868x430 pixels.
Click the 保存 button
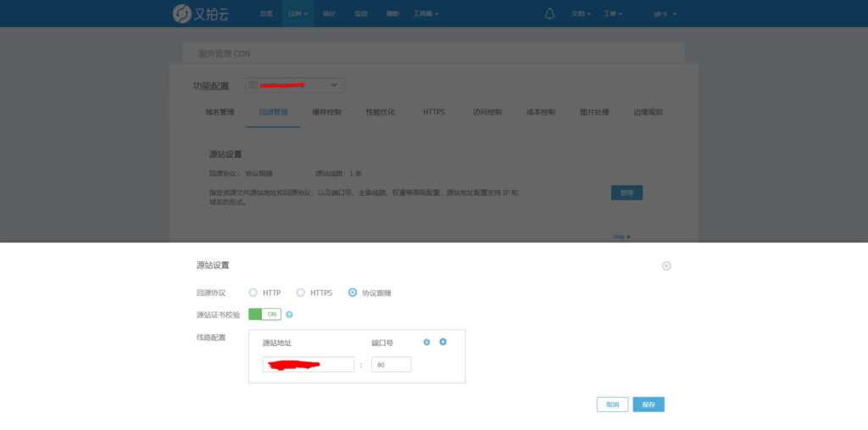point(648,405)
